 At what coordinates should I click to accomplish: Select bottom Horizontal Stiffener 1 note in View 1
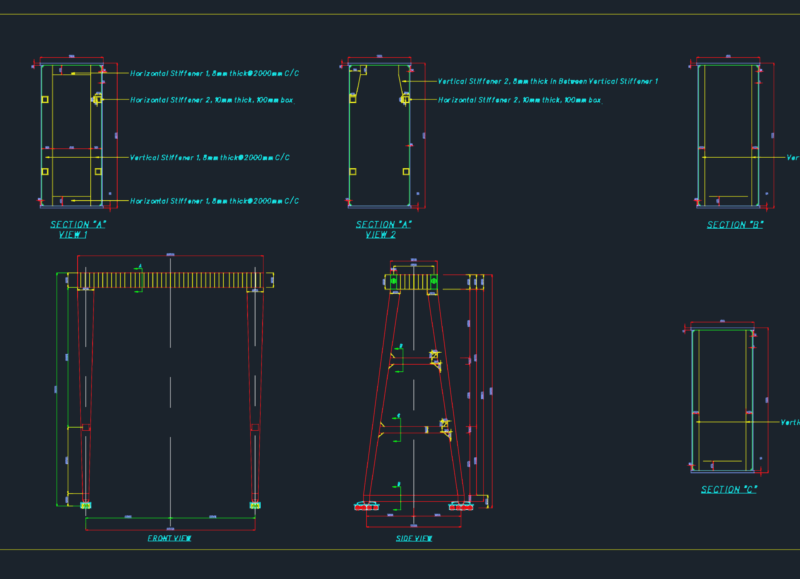pos(214,201)
